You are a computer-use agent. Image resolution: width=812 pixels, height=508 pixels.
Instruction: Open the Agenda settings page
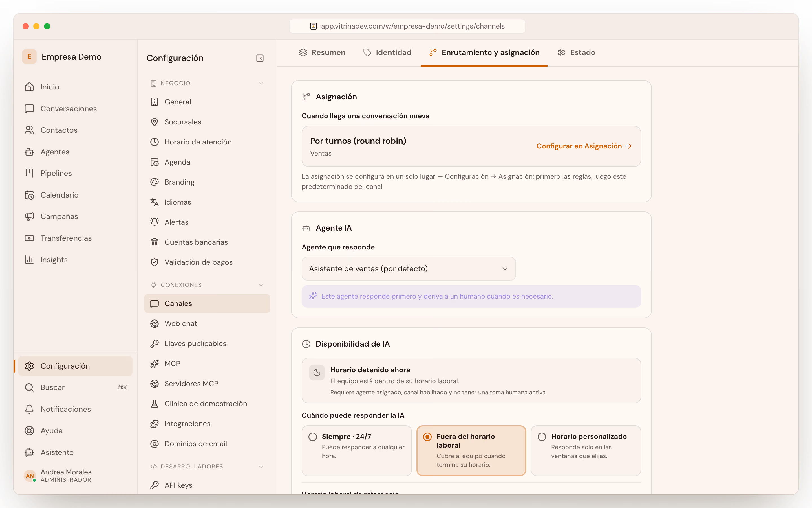(207, 162)
